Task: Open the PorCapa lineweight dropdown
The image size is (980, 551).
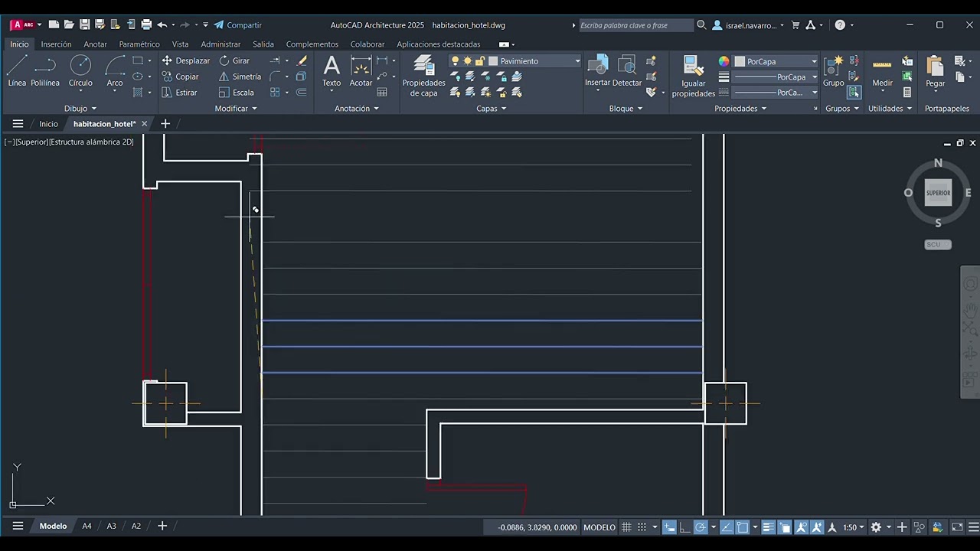Action: (776, 77)
